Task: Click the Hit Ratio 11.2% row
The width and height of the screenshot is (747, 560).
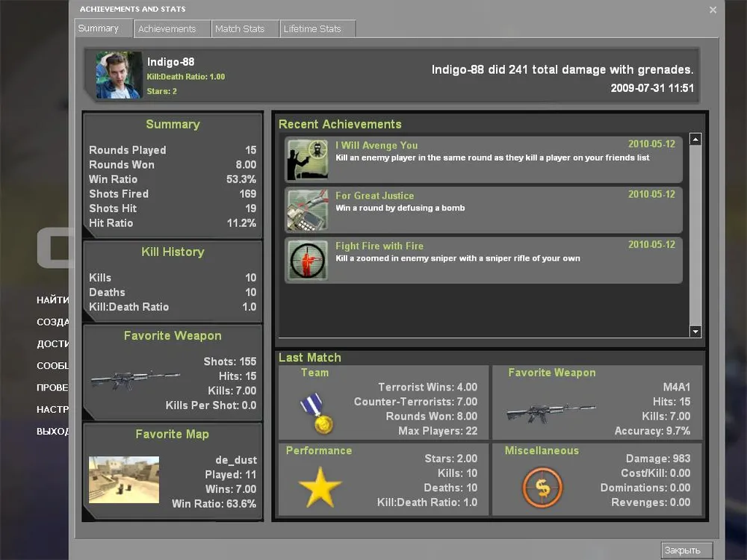Action: [173, 223]
